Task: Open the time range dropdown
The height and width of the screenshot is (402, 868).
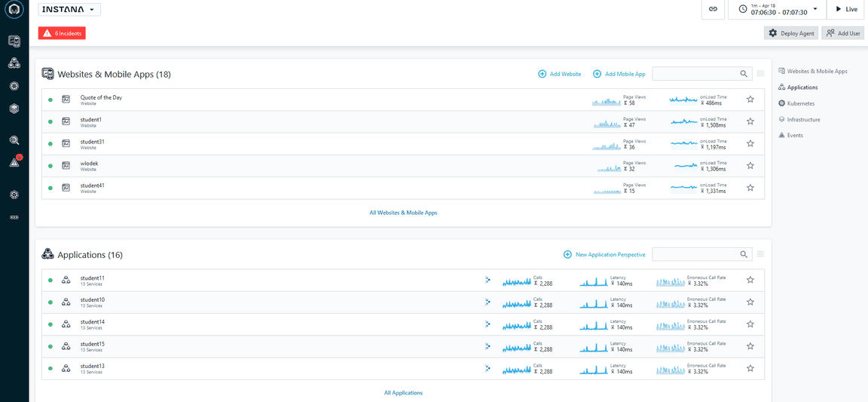Action: [776, 9]
